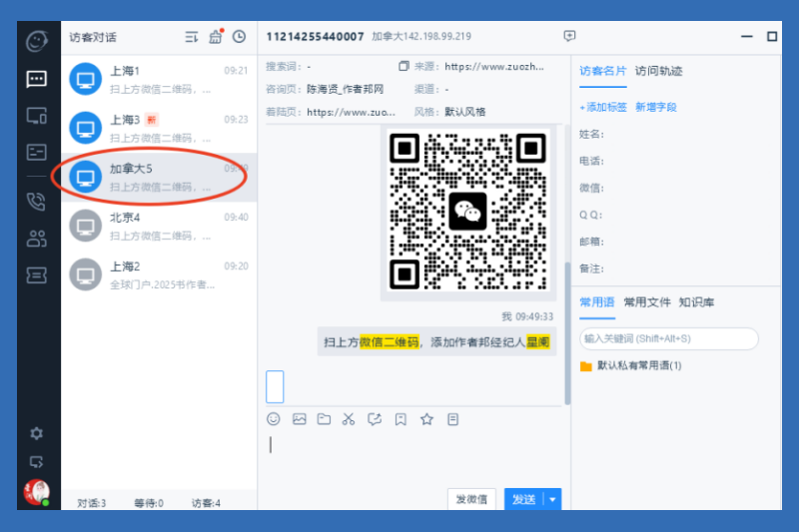Screen dimensions: 799x532
Task: Open the emoji picker in chat toolbar
Action: tap(274, 419)
